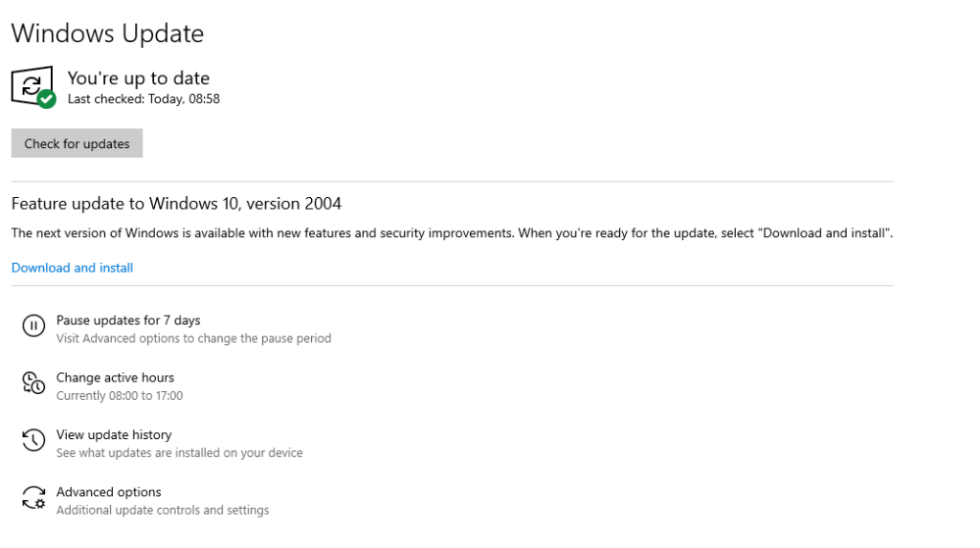
Task: Click the clock icon for active hours
Action: tap(33, 384)
